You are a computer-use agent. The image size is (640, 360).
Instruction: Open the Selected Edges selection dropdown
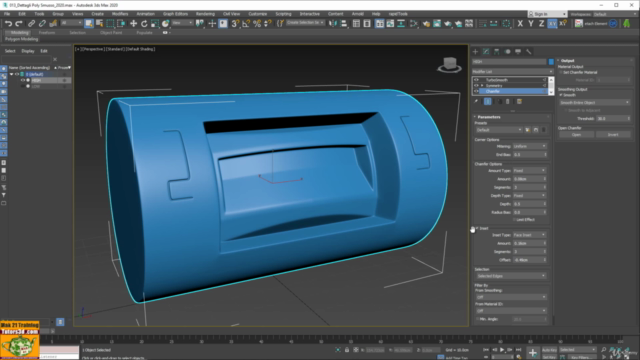(x=511, y=276)
